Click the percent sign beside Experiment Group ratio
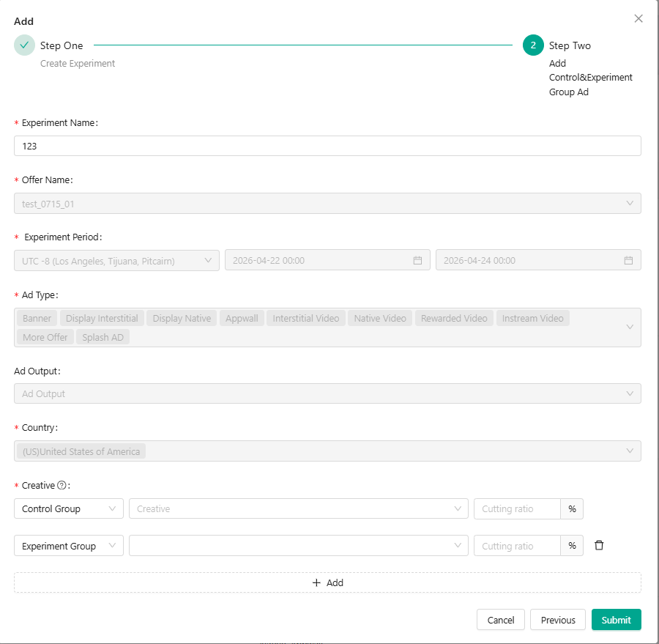Screen dimensions: 659x644 (572, 546)
